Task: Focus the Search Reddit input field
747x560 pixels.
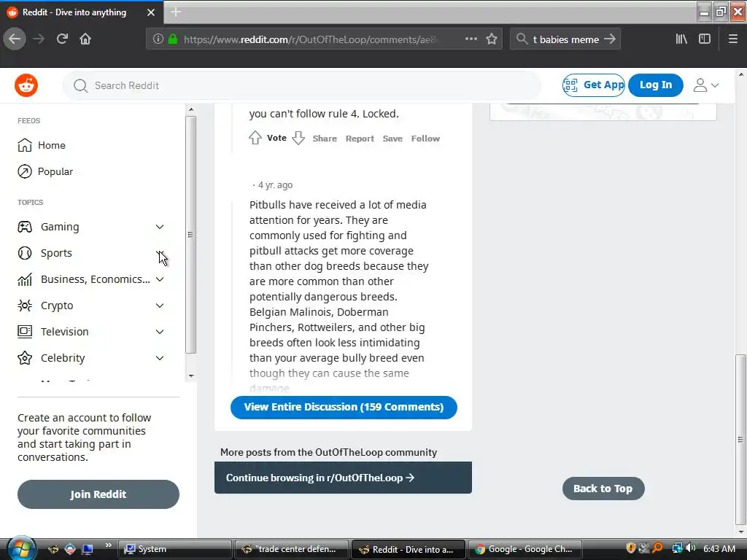Action: (301, 86)
